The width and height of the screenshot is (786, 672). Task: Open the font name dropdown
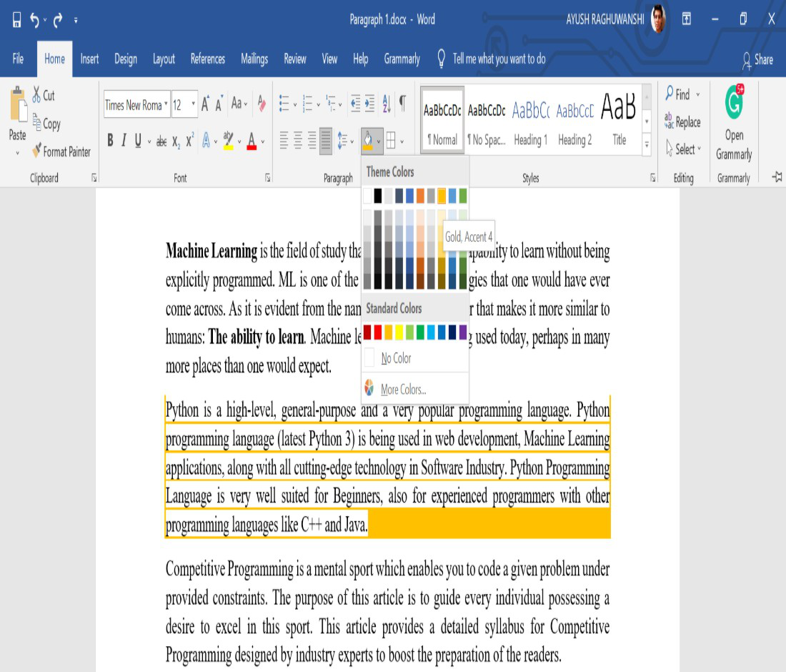pyautogui.click(x=166, y=104)
